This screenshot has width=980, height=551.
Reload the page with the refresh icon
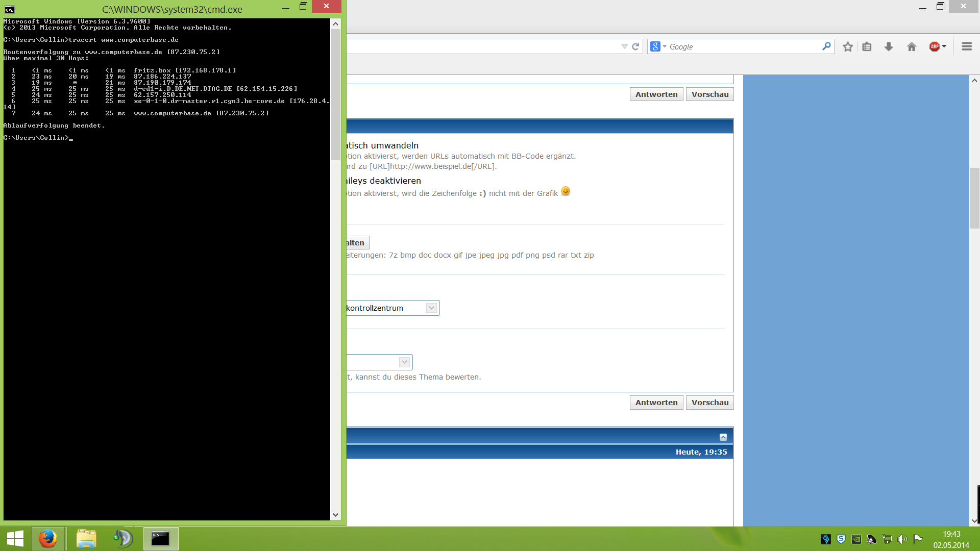point(635,46)
